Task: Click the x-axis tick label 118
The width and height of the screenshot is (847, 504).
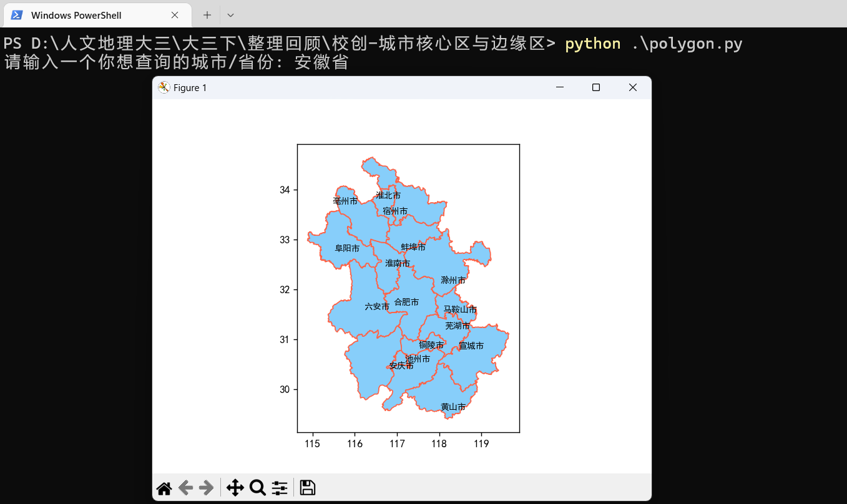Action: [x=439, y=444]
